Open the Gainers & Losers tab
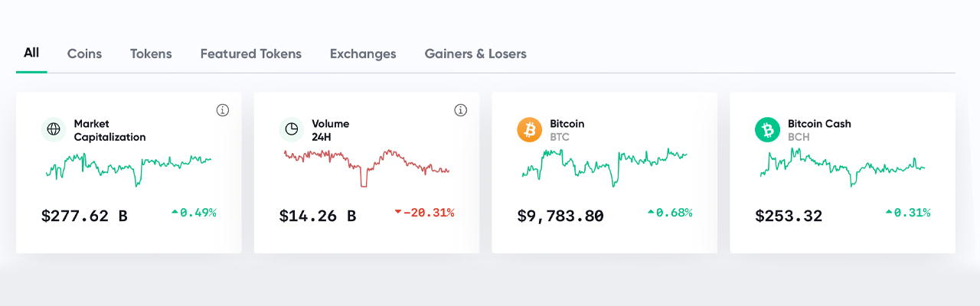 (475, 54)
